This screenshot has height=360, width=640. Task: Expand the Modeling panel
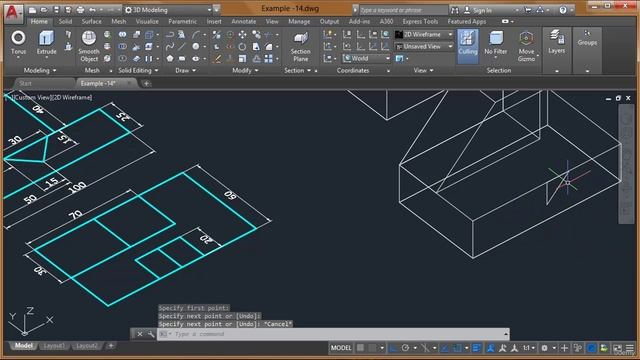pos(40,70)
